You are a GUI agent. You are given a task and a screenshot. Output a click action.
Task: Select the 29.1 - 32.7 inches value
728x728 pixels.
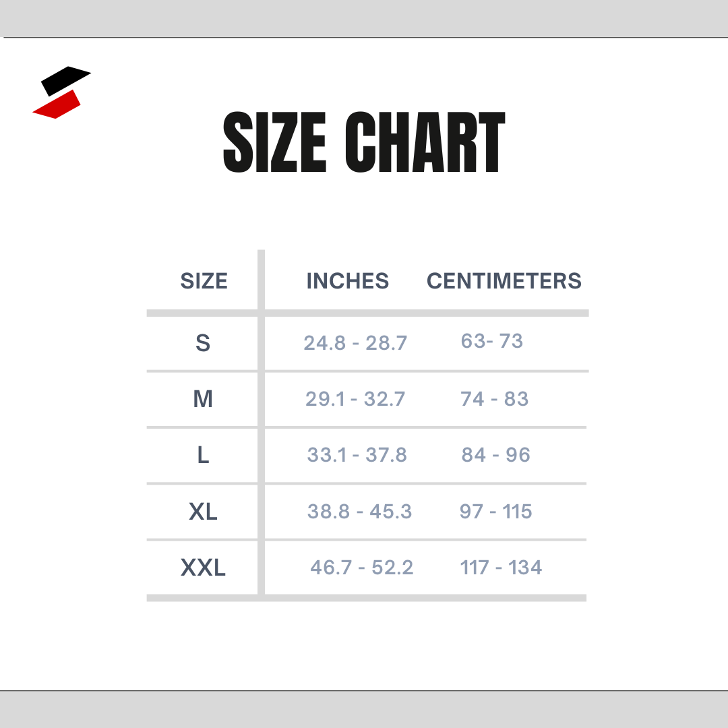click(x=355, y=399)
